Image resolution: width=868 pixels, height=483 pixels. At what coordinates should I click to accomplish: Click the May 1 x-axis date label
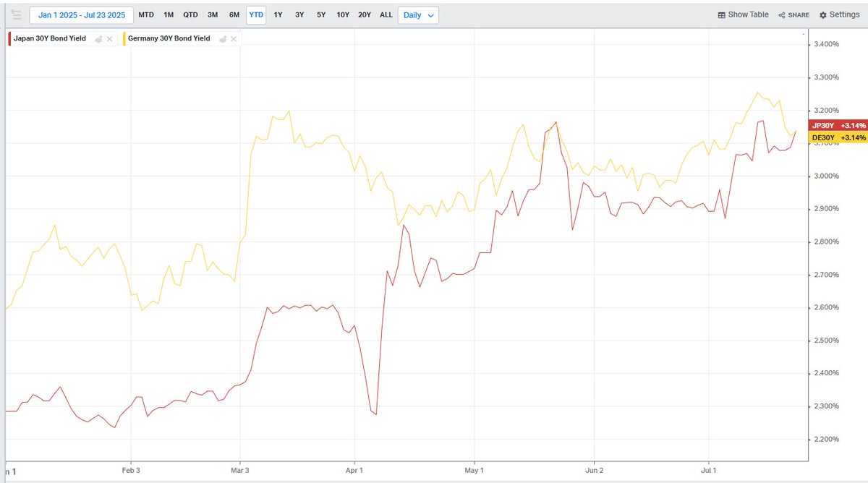coord(475,470)
